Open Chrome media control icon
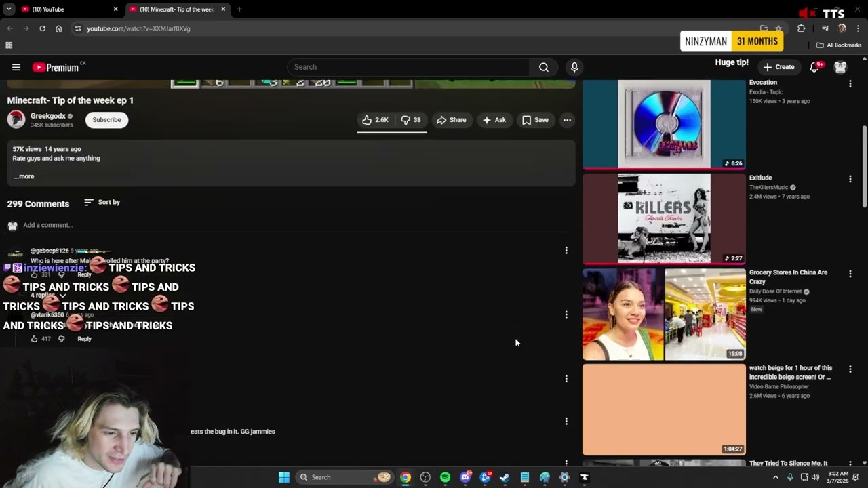 (x=825, y=28)
